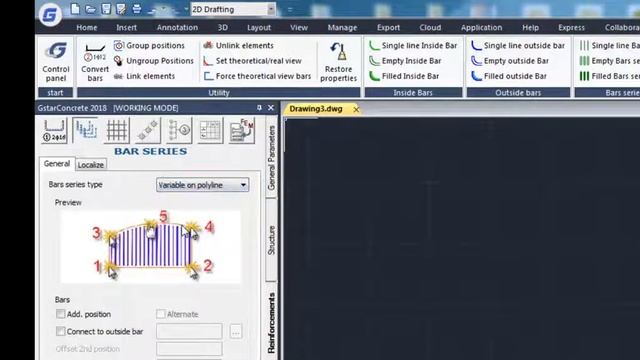This screenshot has width=640, height=360.
Task: Click the bar schedule table icon
Action: click(x=210, y=131)
